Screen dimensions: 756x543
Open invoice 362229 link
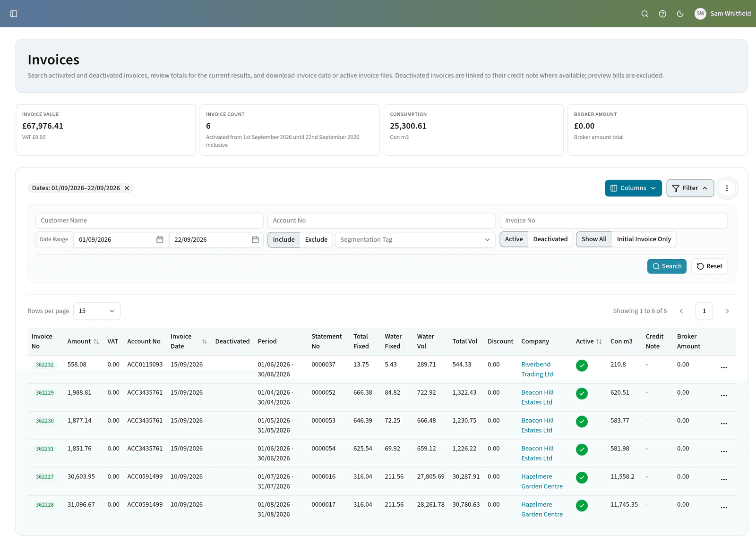click(x=45, y=392)
